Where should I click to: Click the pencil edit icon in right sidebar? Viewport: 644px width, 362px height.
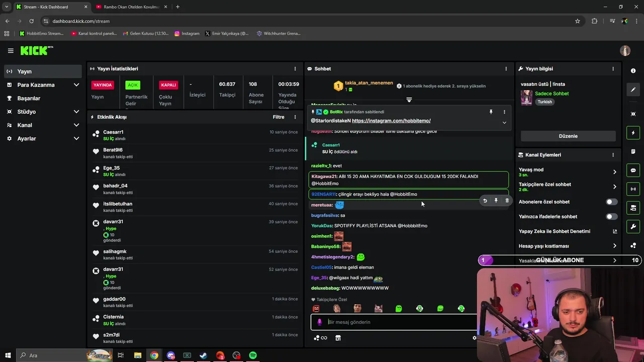coord(633,89)
